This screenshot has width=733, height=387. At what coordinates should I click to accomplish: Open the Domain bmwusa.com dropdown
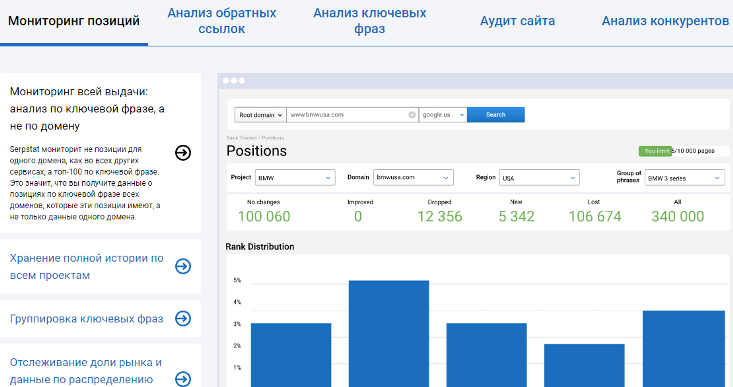tap(413, 178)
